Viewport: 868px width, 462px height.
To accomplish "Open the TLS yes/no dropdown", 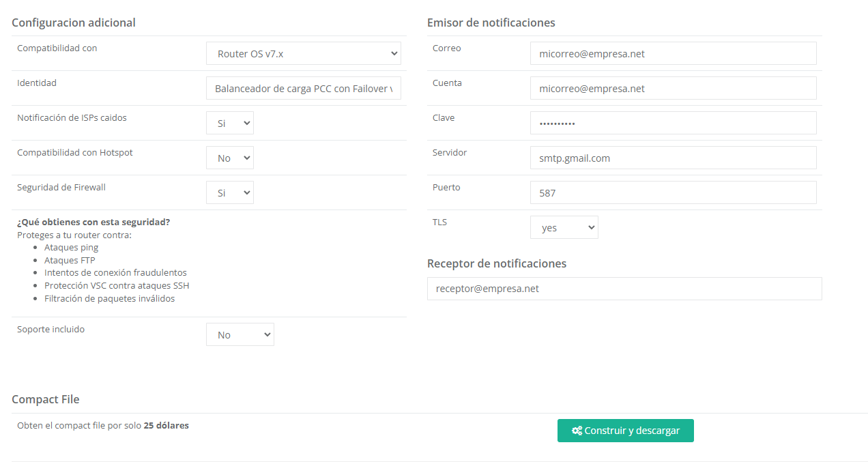I will (564, 228).
